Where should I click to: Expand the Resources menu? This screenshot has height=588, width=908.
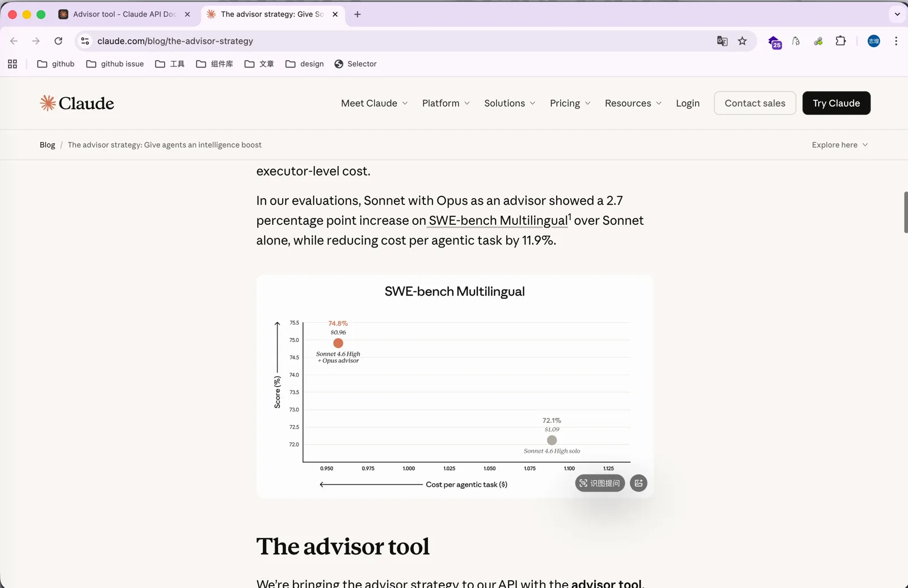click(x=633, y=103)
